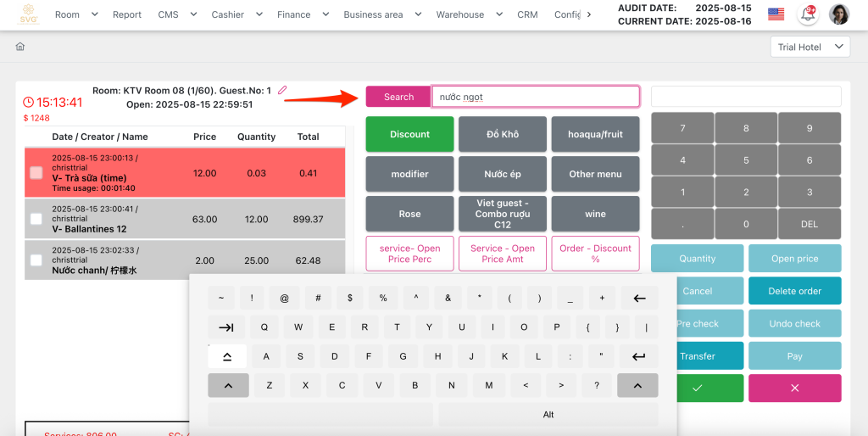Viewport: 868px width, 436px height.
Task: Click the pink Search button
Action: 398,97
